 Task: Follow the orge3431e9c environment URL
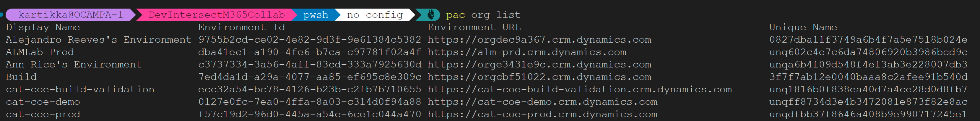tap(539, 65)
